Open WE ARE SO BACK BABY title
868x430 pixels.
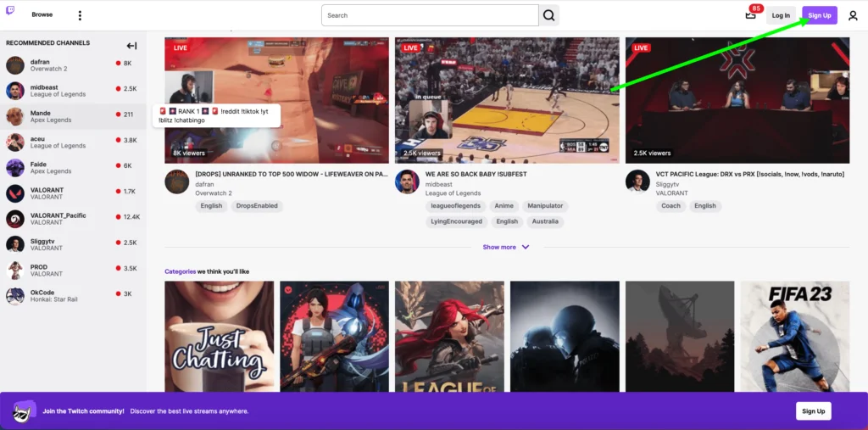476,174
